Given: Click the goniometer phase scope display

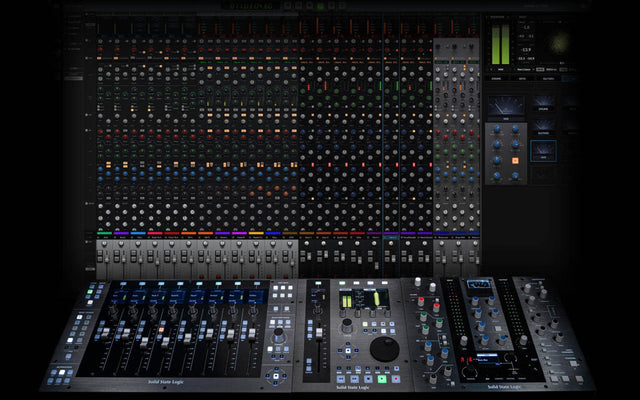Looking at the screenshot, I should [560, 43].
